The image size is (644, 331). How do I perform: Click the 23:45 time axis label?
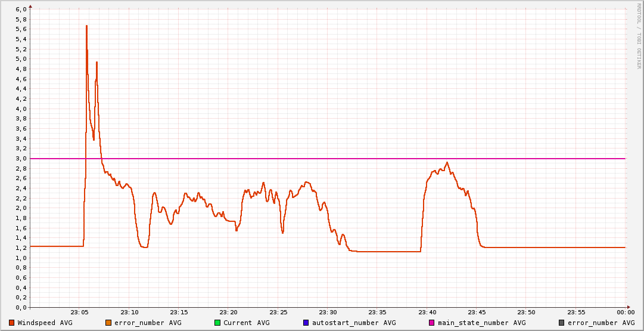tap(477, 313)
